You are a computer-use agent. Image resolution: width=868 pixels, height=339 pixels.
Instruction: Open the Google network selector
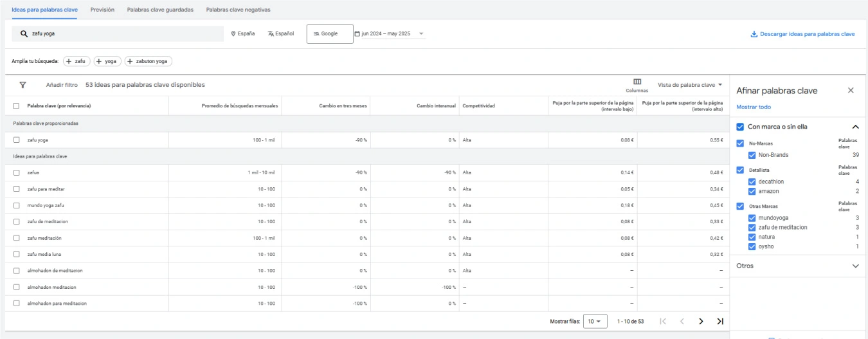pos(330,34)
